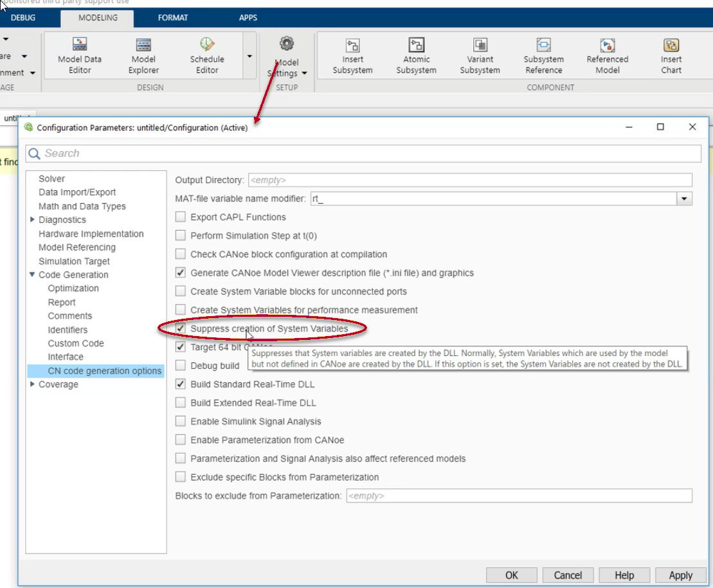
Task: Insert a Chart into the model
Action: pos(671,55)
